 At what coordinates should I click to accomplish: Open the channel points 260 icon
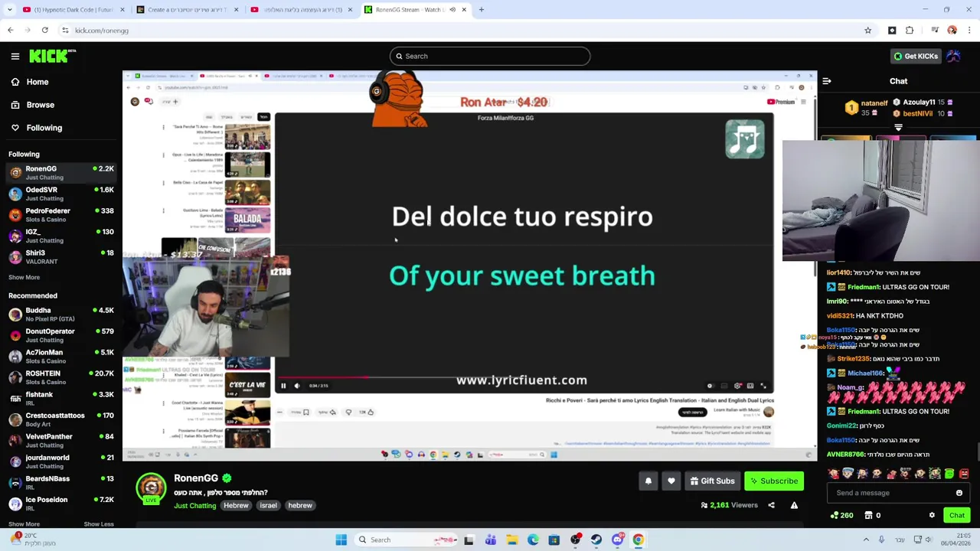coord(842,515)
